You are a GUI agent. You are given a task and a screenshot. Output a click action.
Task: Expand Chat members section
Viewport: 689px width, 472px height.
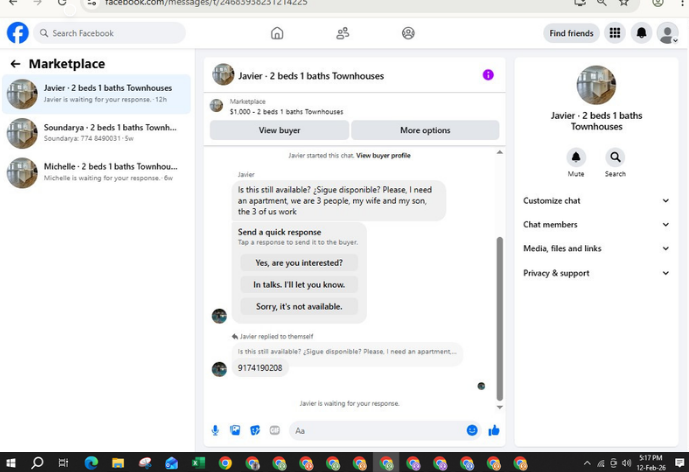(x=596, y=225)
